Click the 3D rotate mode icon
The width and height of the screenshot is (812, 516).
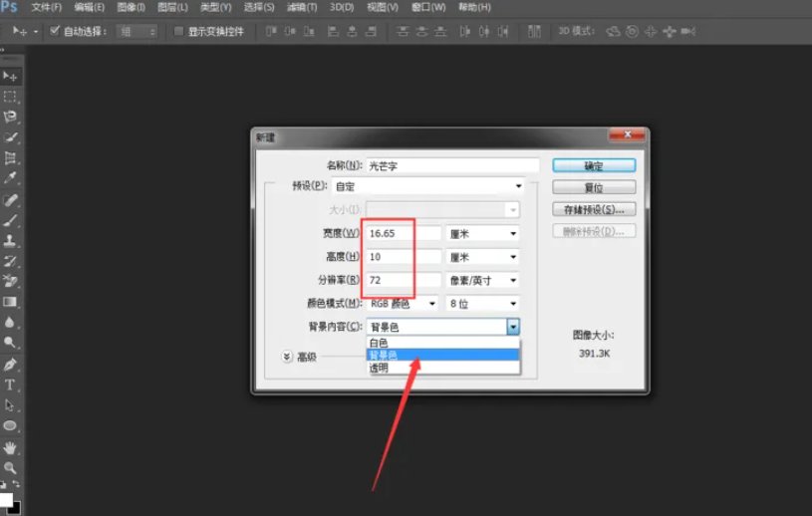point(613,32)
